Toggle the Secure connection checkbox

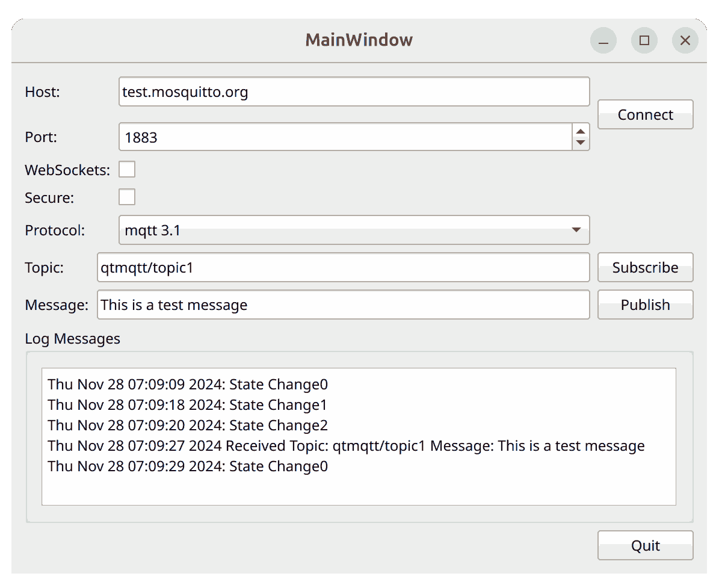(x=127, y=197)
